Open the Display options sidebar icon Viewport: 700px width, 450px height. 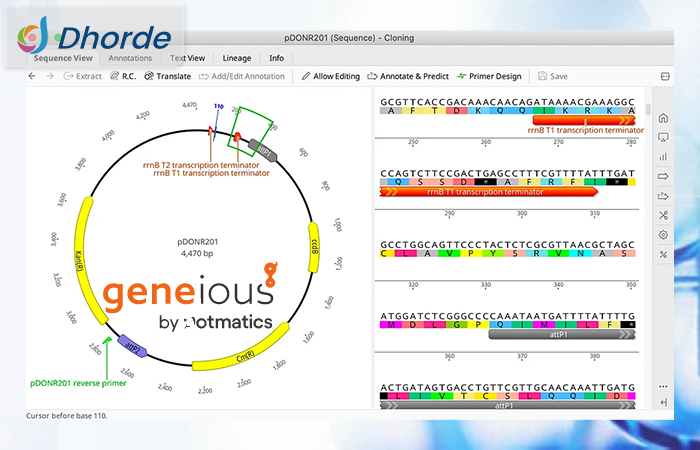pyautogui.click(x=663, y=138)
